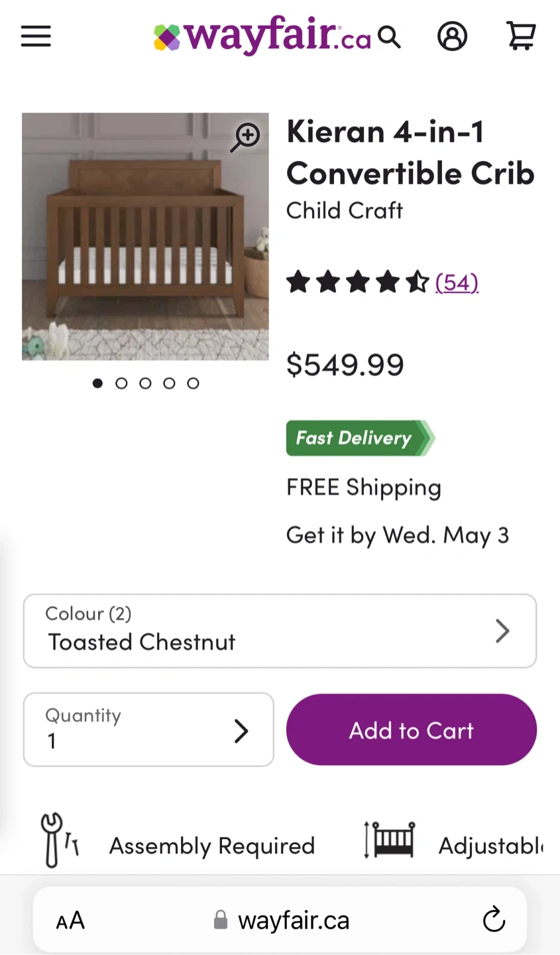Viewport: 560px width, 955px height.
Task: Zoom the crib product image
Action: click(246, 137)
